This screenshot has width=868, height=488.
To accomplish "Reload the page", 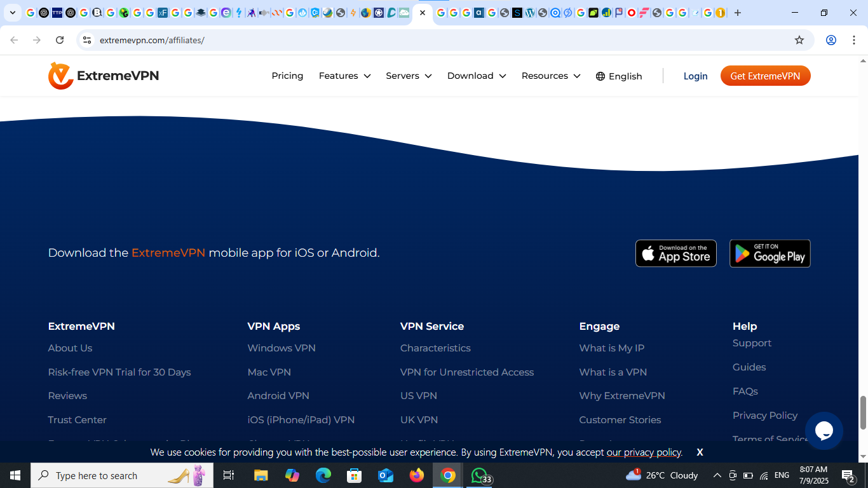I will (60, 40).
